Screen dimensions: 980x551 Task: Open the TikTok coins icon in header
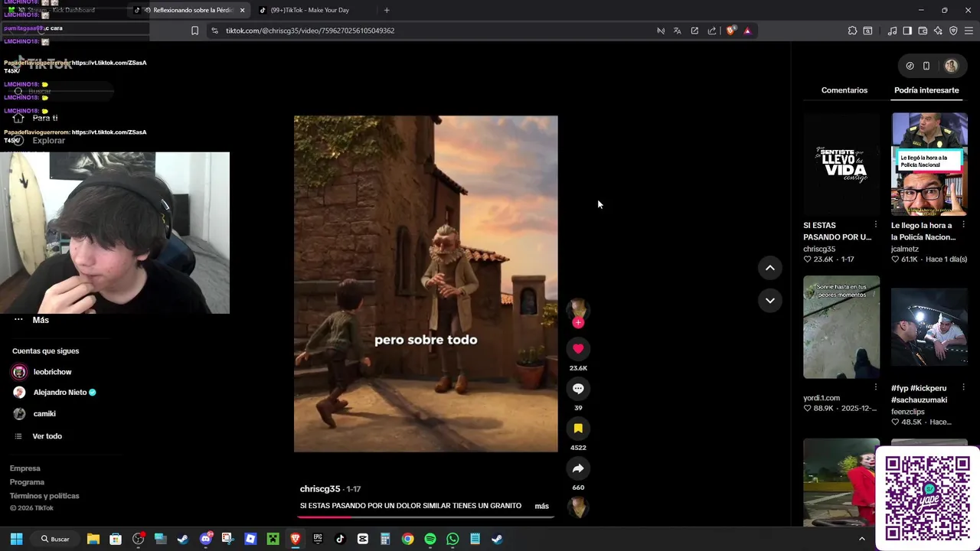click(910, 66)
